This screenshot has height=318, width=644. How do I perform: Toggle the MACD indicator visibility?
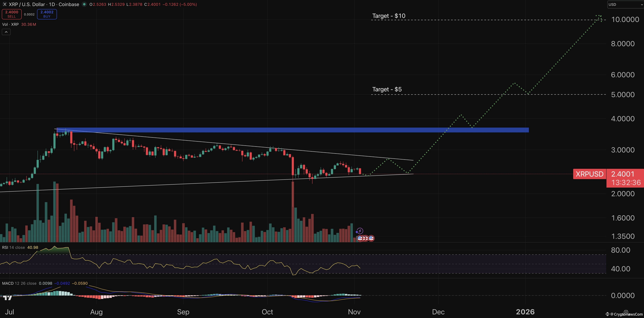[x=8, y=283]
